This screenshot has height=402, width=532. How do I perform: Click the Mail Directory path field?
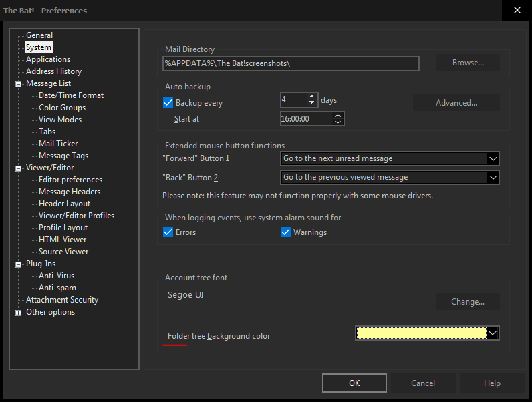click(x=291, y=63)
